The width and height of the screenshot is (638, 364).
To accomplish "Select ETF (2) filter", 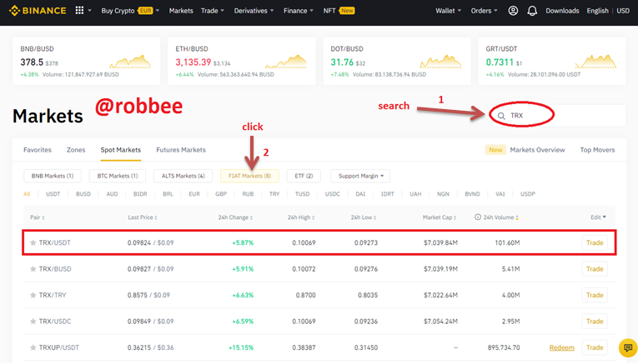I will (x=304, y=176).
